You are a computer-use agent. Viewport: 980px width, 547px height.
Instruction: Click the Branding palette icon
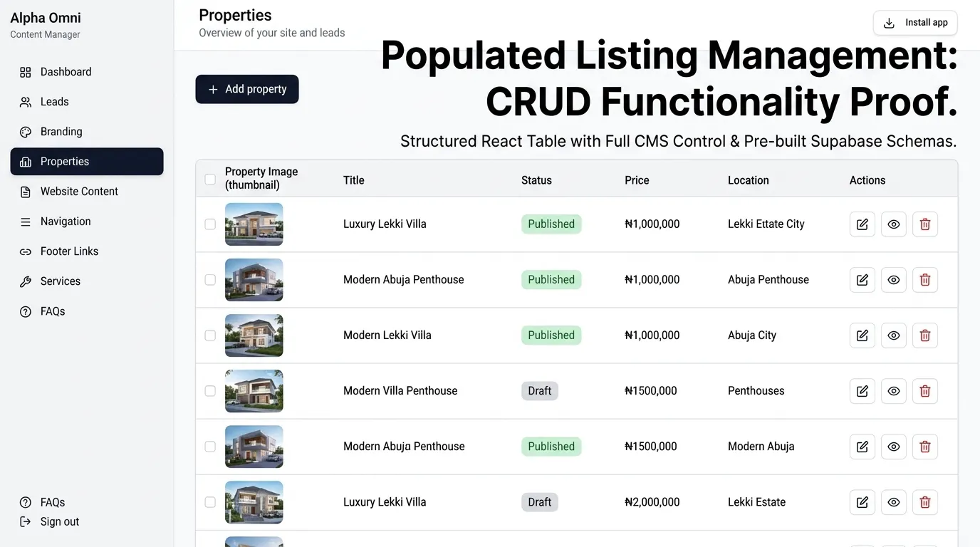click(26, 132)
